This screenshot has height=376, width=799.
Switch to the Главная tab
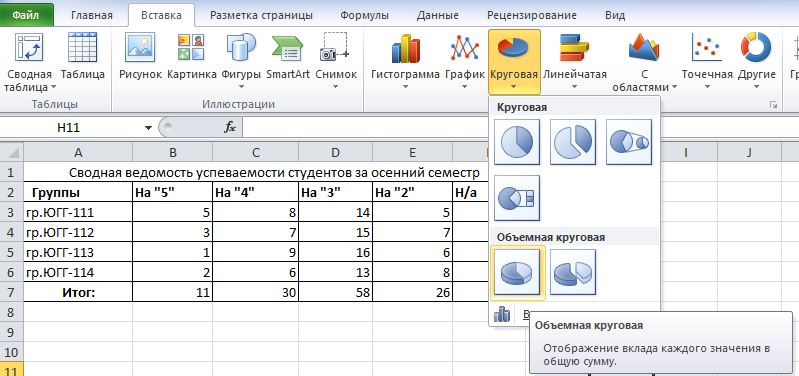tap(92, 15)
